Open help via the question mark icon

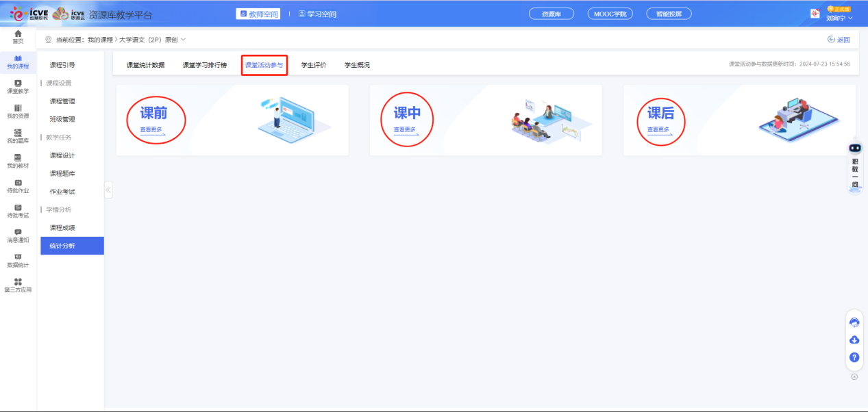(x=854, y=357)
